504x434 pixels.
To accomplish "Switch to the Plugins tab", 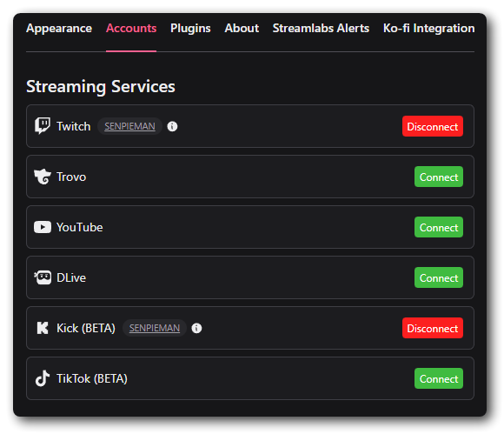I will tap(190, 29).
